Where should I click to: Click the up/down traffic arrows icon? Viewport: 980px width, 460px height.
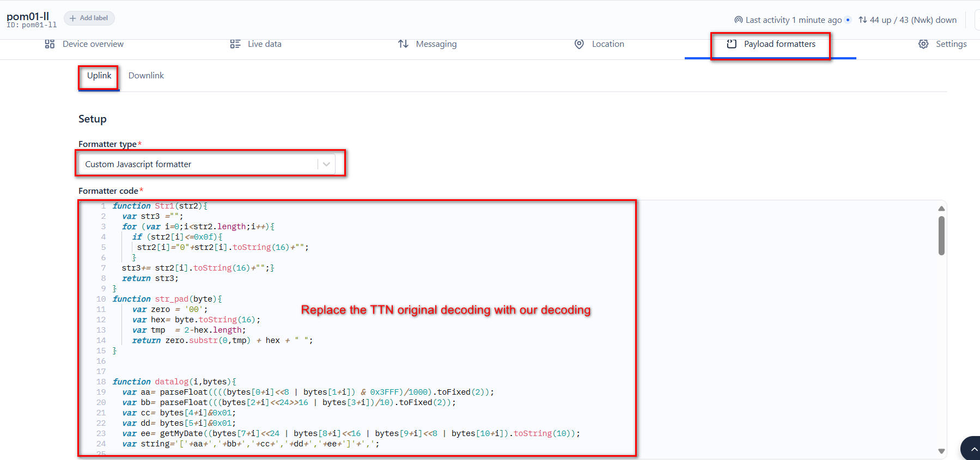pos(863,20)
